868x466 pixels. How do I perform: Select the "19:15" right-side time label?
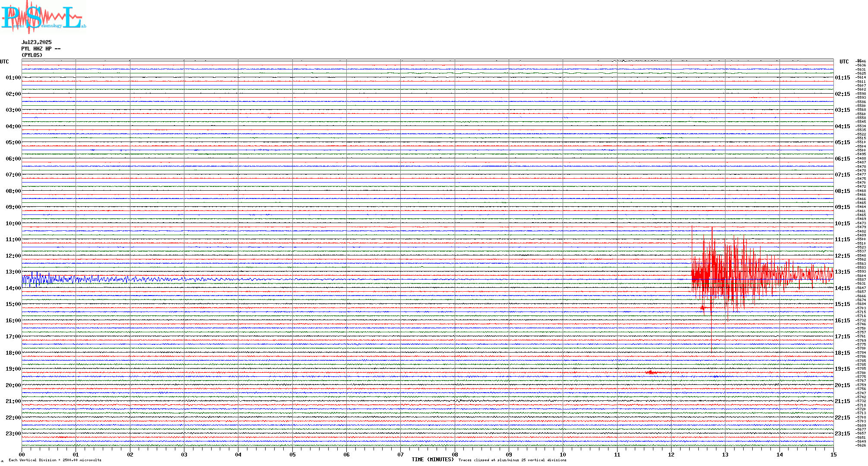(843, 369)
